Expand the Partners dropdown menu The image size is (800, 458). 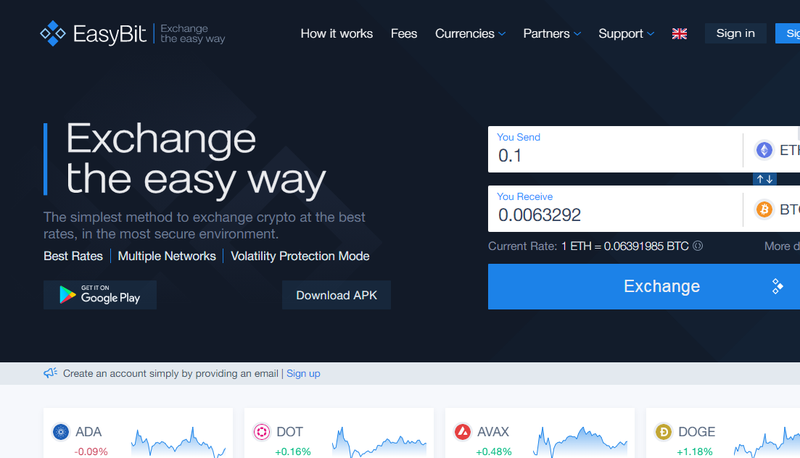[x=552, y=34]
